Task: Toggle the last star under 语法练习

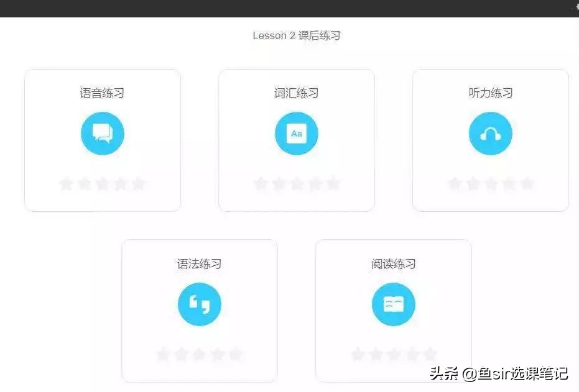Action: click(237, 354)
